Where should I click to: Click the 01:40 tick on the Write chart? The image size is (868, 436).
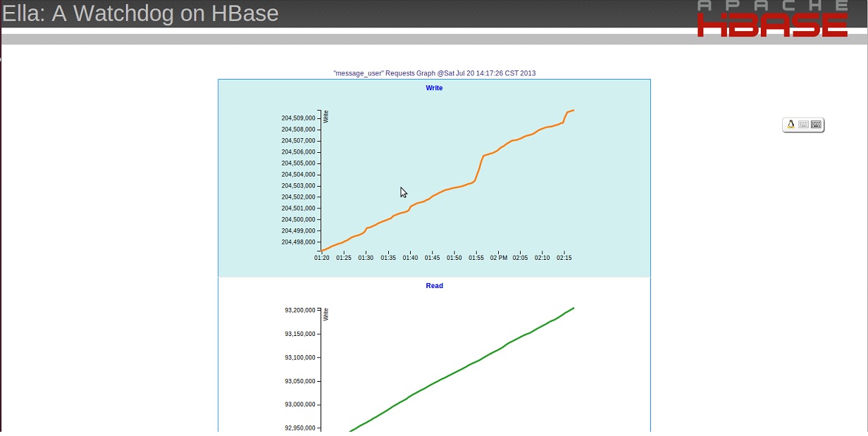[x=410, y=258]
